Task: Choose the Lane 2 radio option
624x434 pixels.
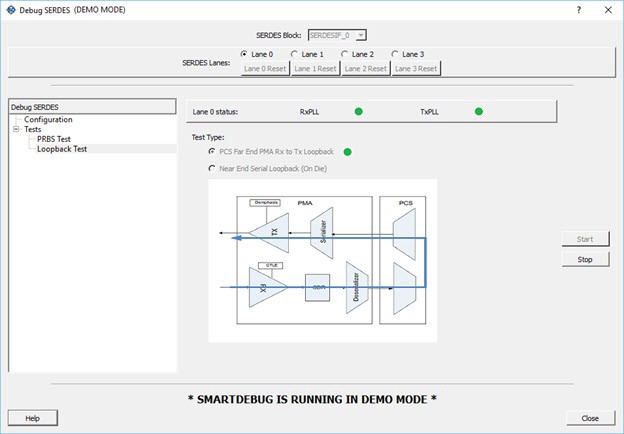Action: (345, 54)
